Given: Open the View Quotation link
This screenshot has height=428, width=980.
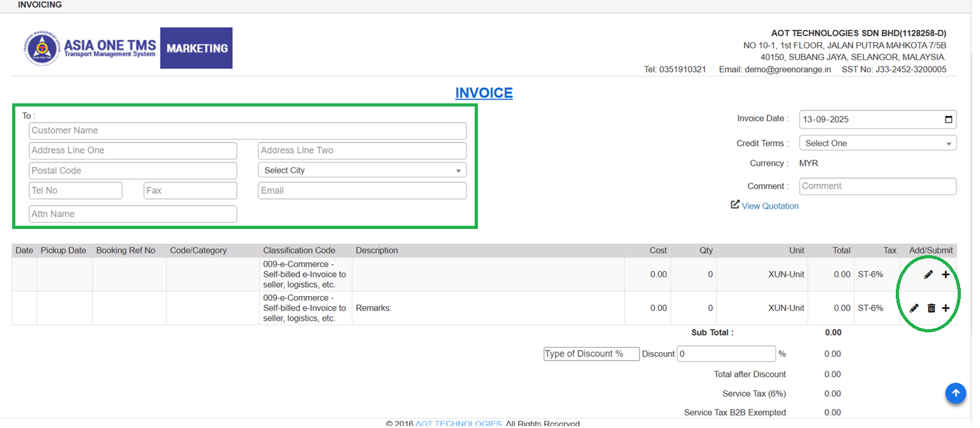Looking at the screenshot, I should (x=769, y=206).
